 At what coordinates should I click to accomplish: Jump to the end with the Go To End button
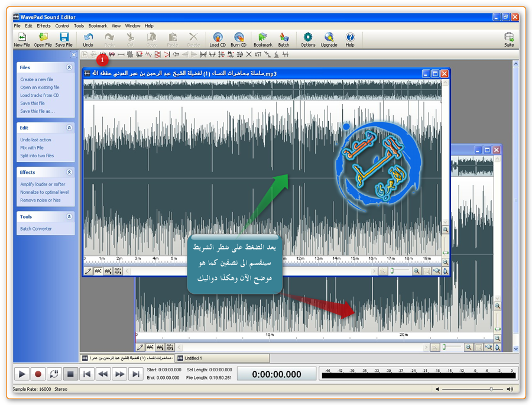click(136, 374)
